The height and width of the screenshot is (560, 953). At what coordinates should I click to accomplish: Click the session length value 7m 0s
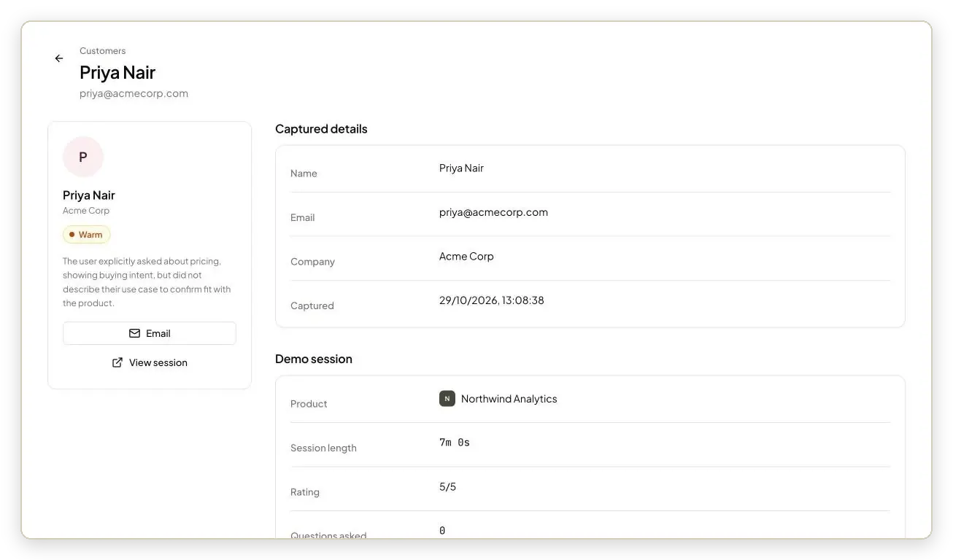455,443
